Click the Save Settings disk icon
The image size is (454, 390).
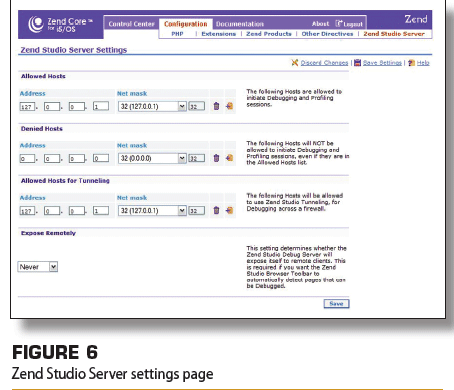[x=358, y=63]
